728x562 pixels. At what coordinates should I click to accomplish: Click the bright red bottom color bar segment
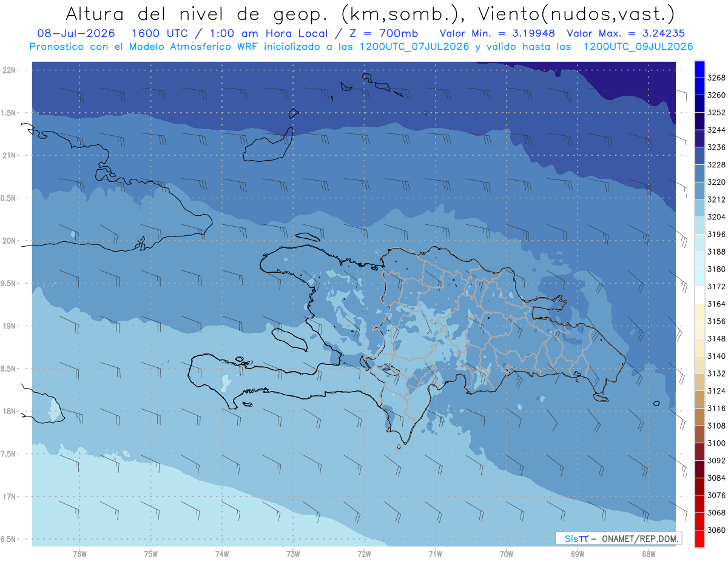699,539
